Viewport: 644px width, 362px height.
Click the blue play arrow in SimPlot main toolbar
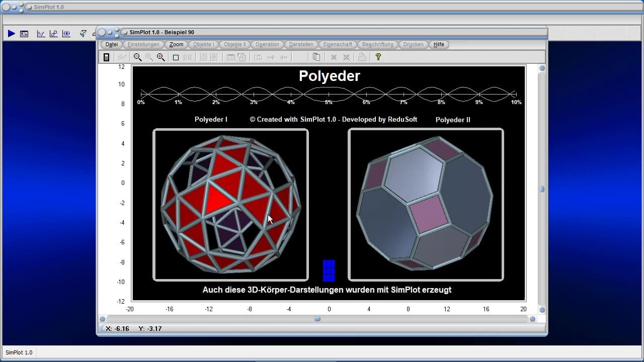[x=11, y=34]
